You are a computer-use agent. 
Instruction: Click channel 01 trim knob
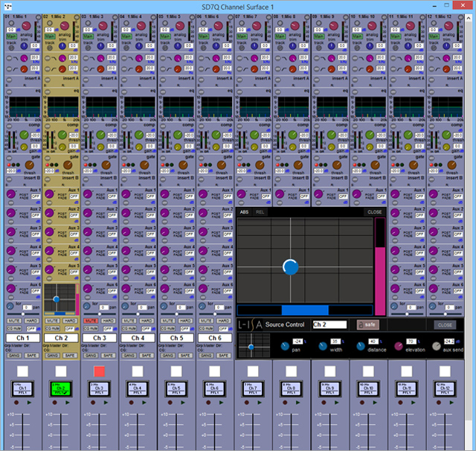24,46
